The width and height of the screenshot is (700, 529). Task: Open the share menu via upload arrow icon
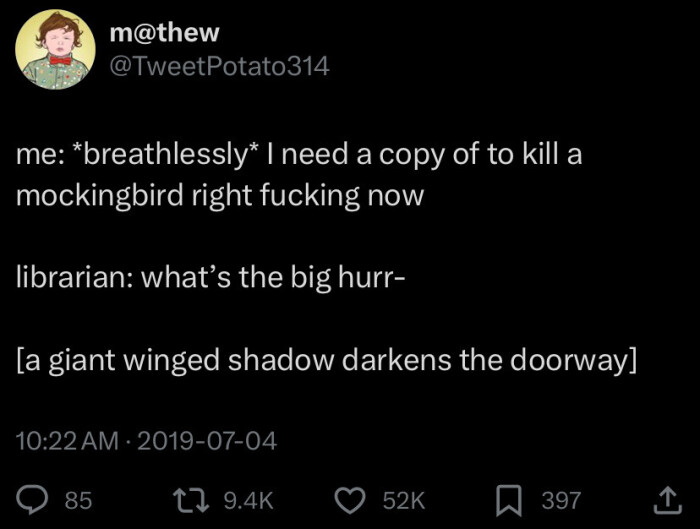pos(668,500)
